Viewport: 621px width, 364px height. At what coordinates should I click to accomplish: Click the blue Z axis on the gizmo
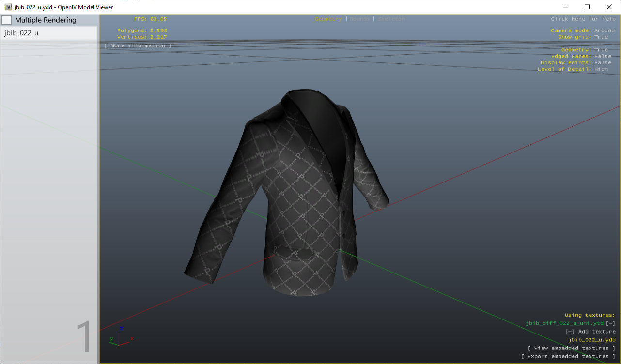click(x=121, y=328)
